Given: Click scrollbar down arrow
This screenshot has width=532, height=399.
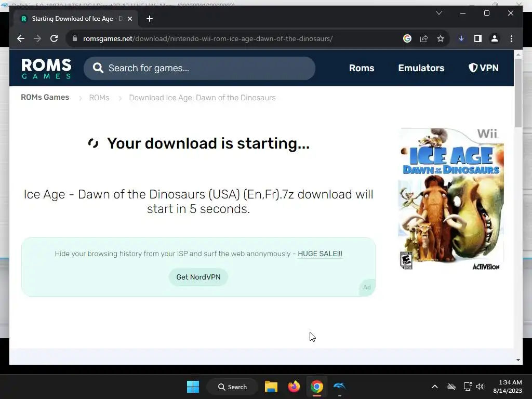Looking at the screenshot, I should pos(518,360).
